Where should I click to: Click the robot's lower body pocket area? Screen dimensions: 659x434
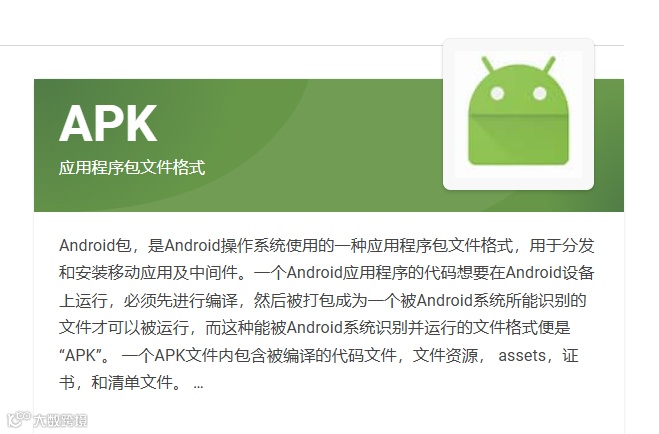pos(518,141)
